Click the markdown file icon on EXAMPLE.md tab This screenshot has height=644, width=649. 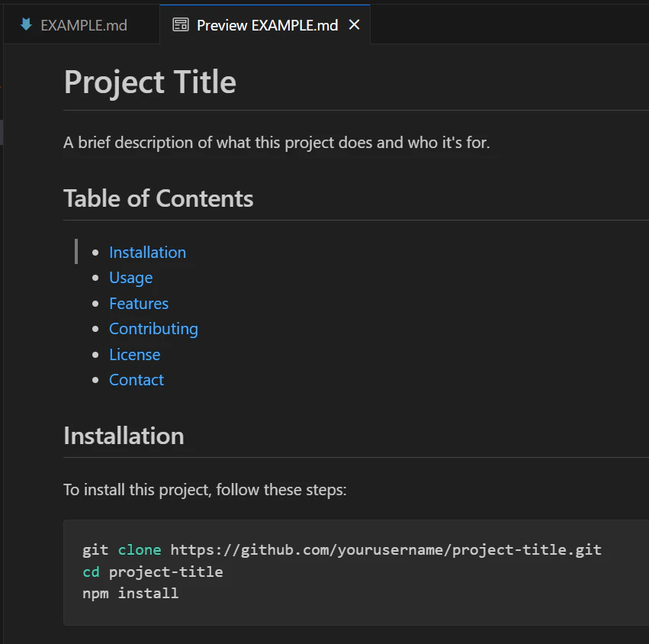tap(26, 25)
